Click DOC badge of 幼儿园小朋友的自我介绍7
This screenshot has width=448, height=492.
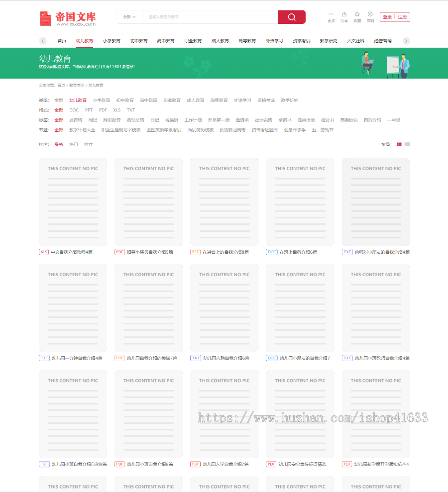[x=272, y=358]
